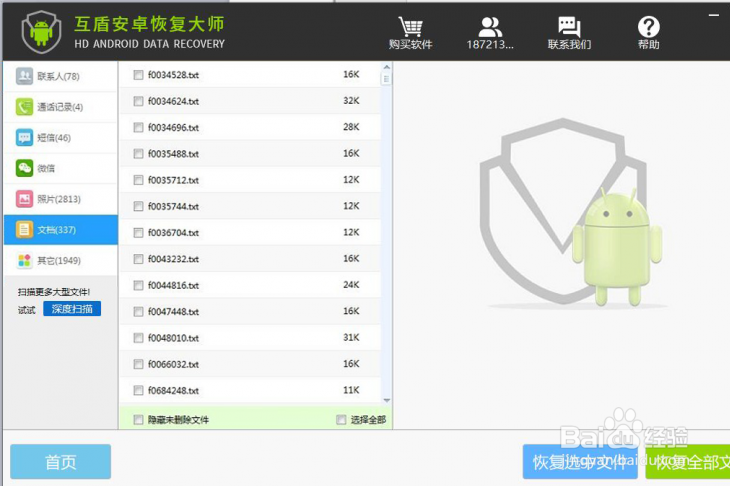The image size is (730, 486).
Task: Open 通话记录(4) category
Action: pos(61,107)
